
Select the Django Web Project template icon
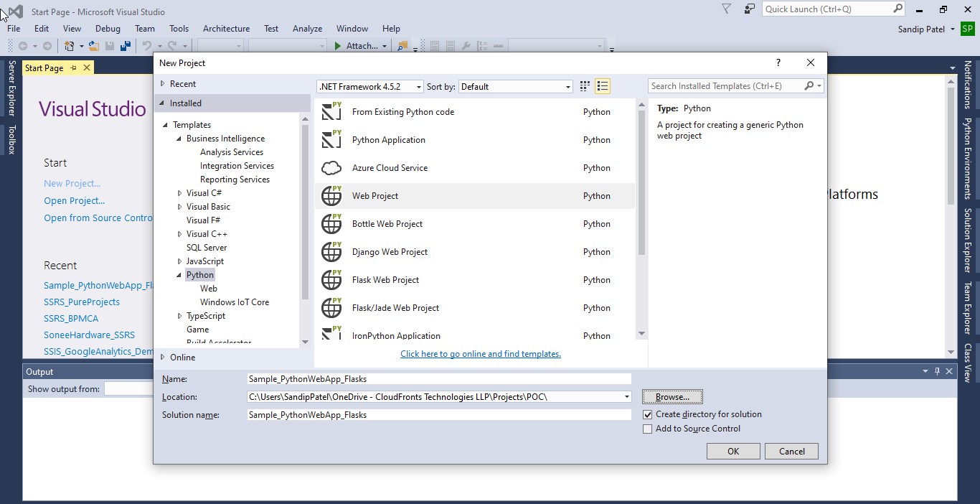tap(331, 252)
